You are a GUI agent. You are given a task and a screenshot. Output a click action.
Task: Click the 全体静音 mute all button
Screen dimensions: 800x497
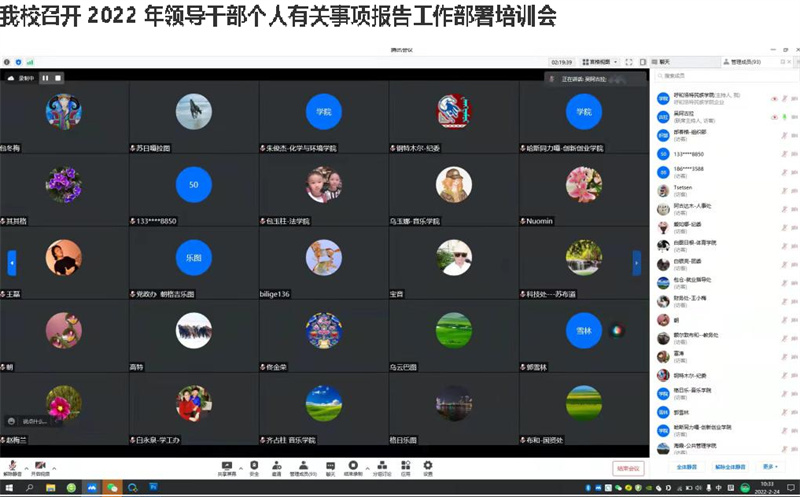click(x=686, y=466)
